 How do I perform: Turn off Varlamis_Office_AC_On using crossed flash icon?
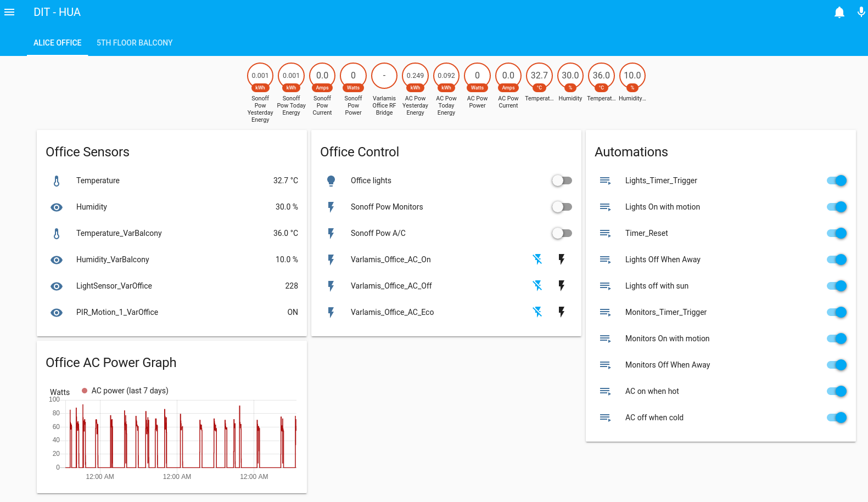pyautogui.click(x=537, y=260)
